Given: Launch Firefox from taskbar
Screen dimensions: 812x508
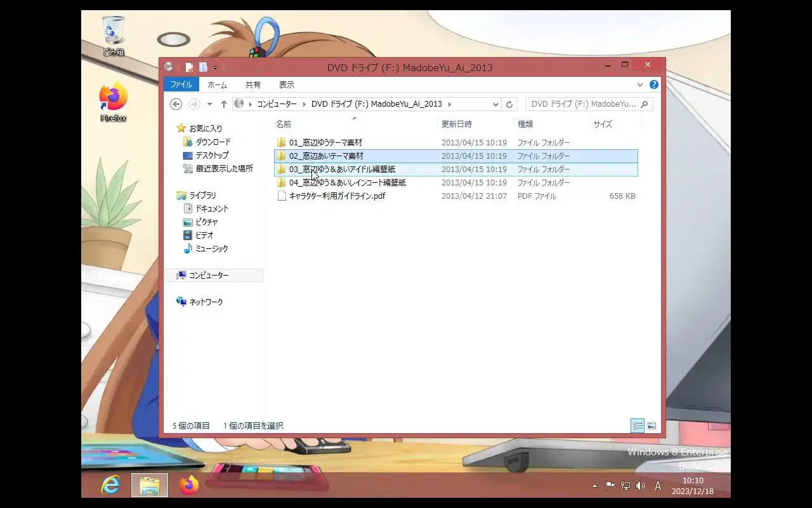Looking at the screenshot, I should coord(188,485).
